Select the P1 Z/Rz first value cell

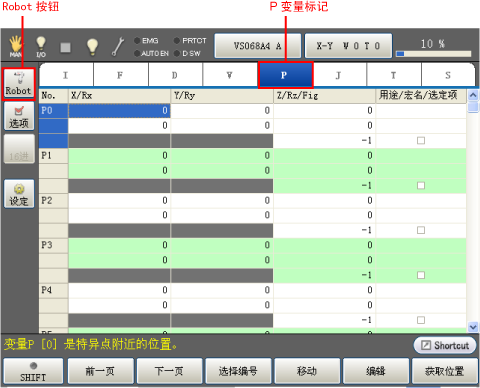pyautogui.click(x=325, y=156)
